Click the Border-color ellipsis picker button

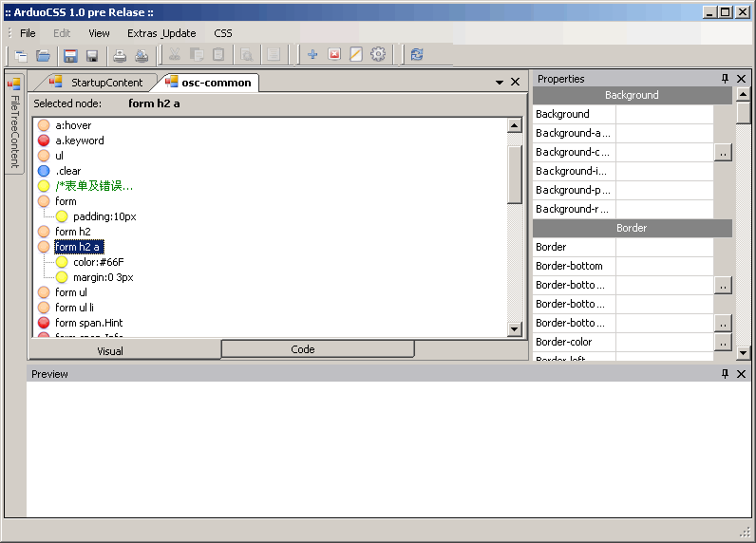pos(722,342)
